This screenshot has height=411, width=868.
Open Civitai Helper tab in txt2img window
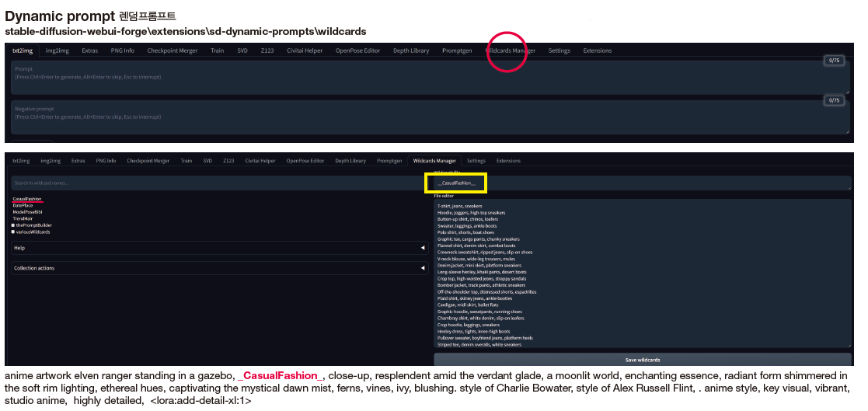point(305,51)
